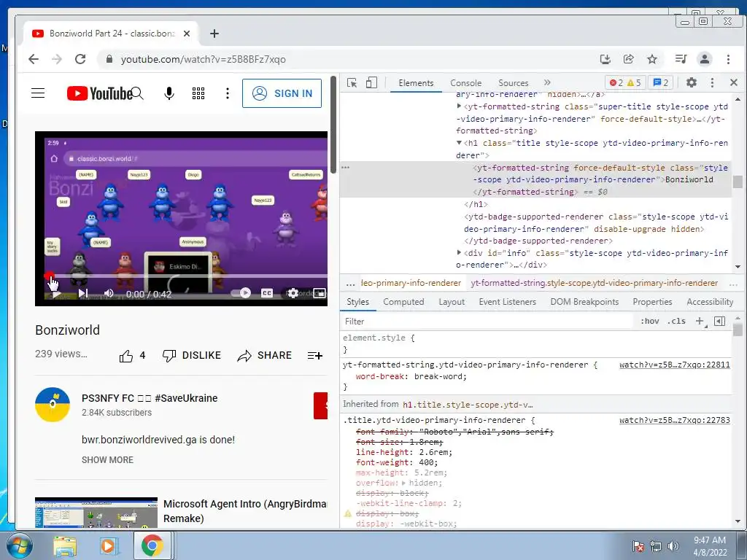Screen dimensions: 747x560
Task: Switch to the Elements tab
Action: coord(416,83)
